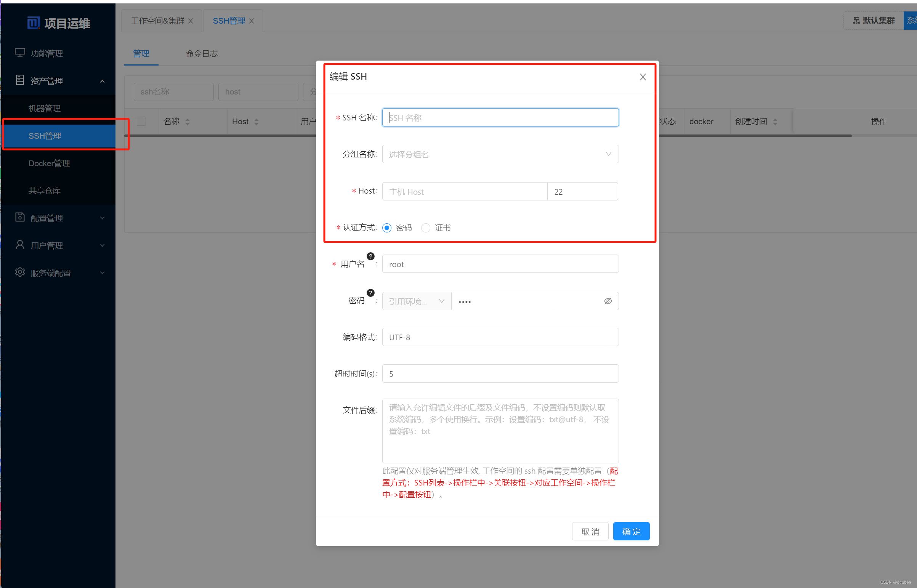Click the 超时时间 field
Viewport: 917px width, 588px height.
pos(500,374)
